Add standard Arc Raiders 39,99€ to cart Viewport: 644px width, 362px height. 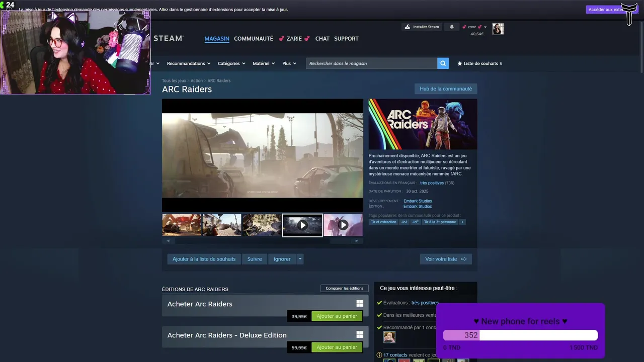337,316
